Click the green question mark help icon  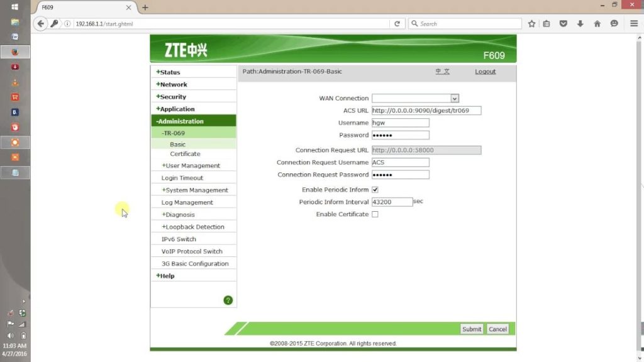(x=228, y=300)
